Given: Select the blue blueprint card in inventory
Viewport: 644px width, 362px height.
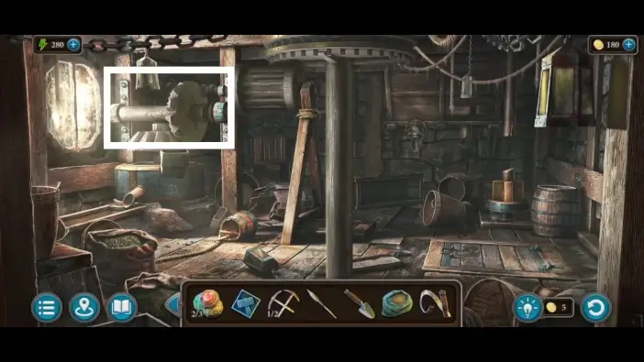Looking at the screenshot, I should point(246,304).
